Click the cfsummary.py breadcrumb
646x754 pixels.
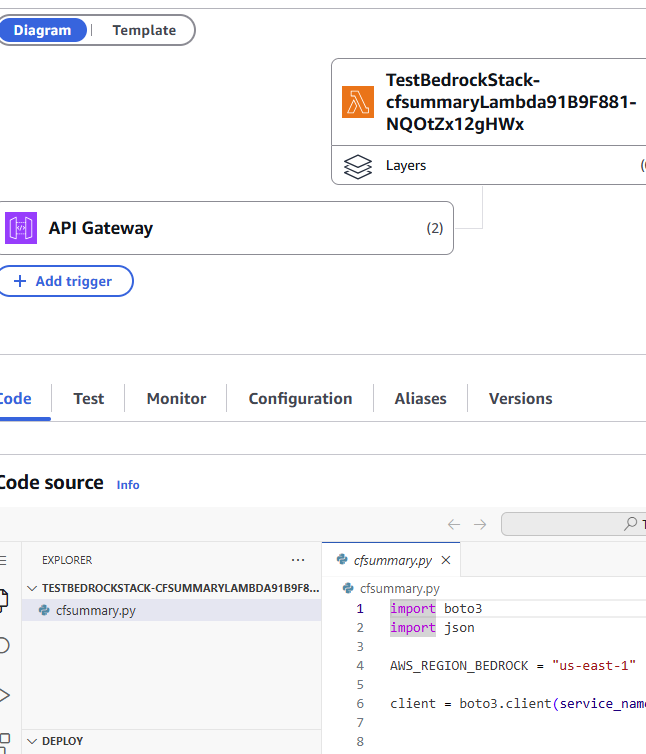pos(399,589)
